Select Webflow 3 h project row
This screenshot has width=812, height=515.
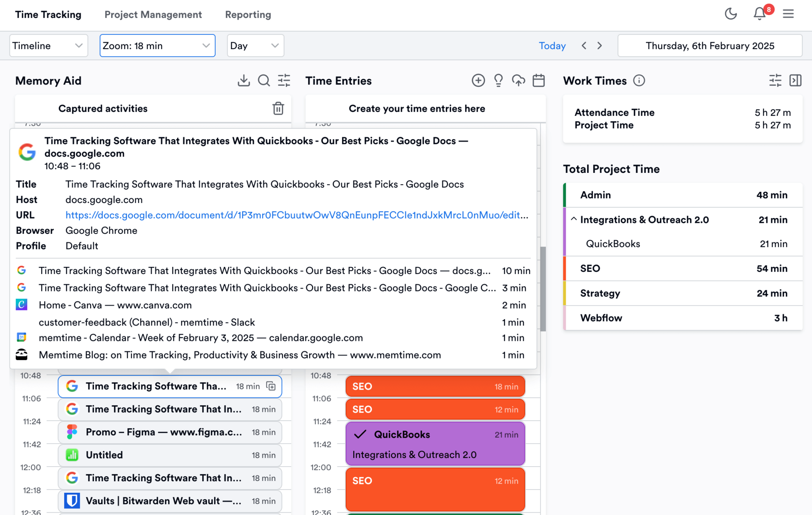pos(684,318)
